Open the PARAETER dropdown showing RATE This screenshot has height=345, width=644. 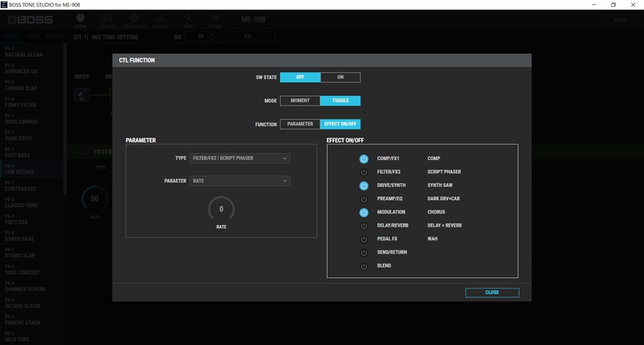click(240, 181)
